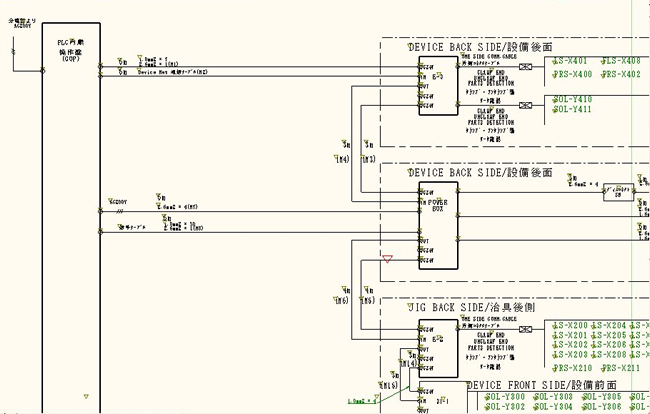
Task: Select DEVICE BACK SIDE title above LS-X401 group
Action: pos(480,47)
